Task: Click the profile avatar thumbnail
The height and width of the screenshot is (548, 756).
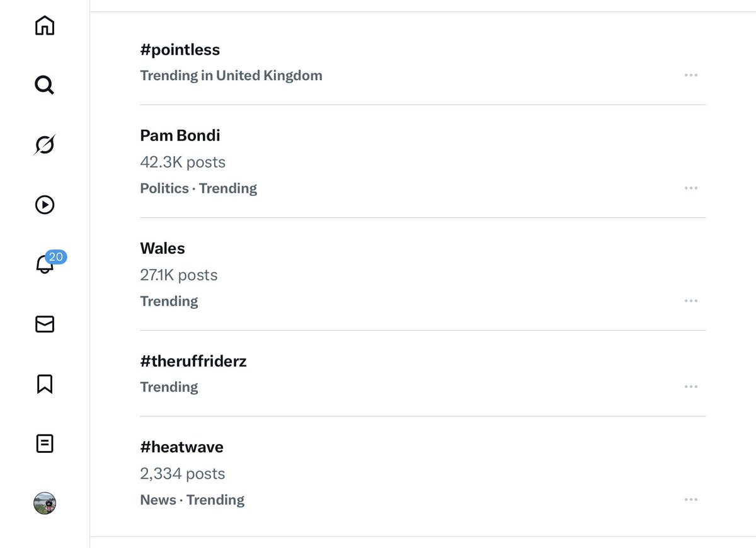Action: click(44, 503)
